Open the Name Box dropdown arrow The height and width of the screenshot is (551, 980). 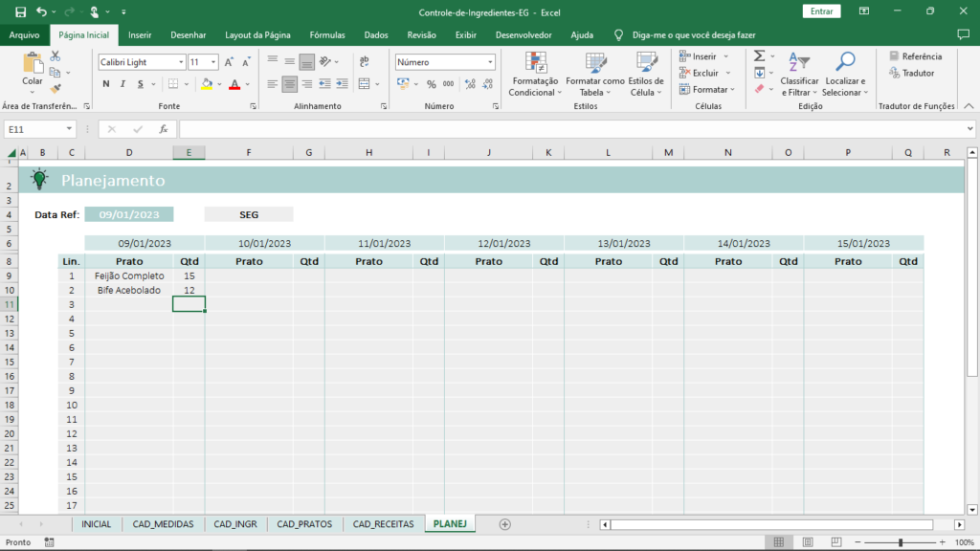point(69,129)
